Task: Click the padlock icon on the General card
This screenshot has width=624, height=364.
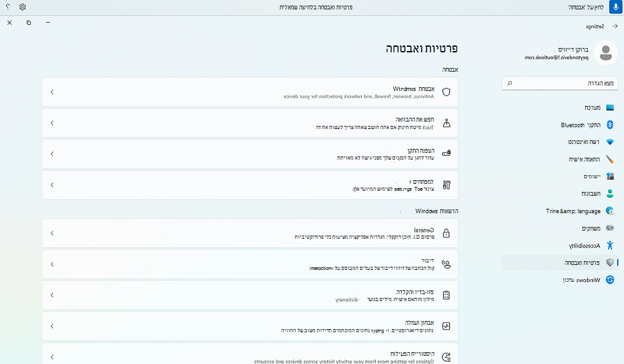Action: pos(447,233)
